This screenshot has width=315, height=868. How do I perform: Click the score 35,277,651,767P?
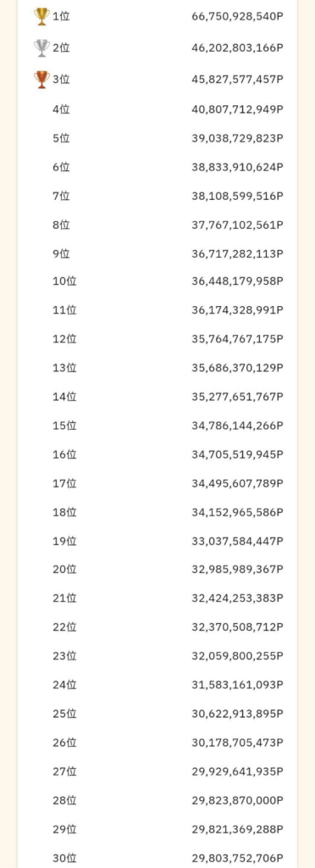point(238,397)
